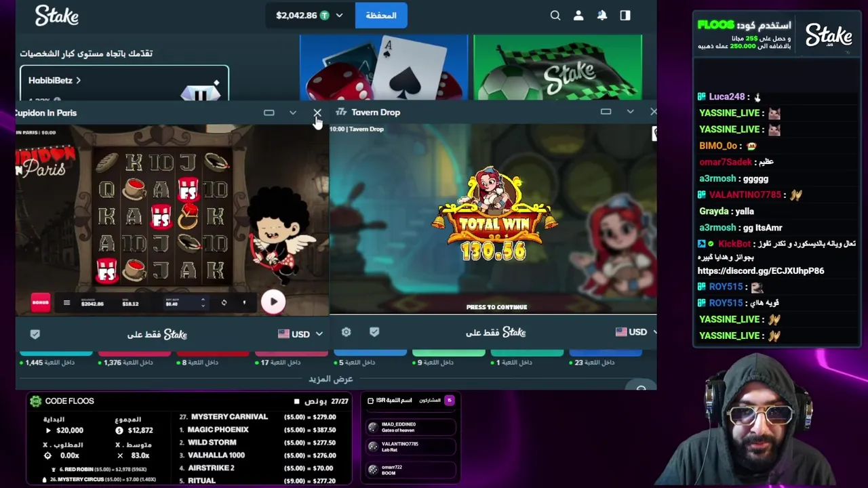This screenshot has width=868, height=488.
Task: Open the user profile icon
Action: 578,15
